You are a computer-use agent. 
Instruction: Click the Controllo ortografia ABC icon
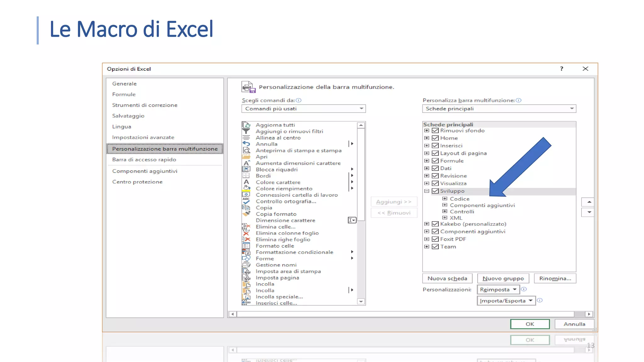coord(246,201)
